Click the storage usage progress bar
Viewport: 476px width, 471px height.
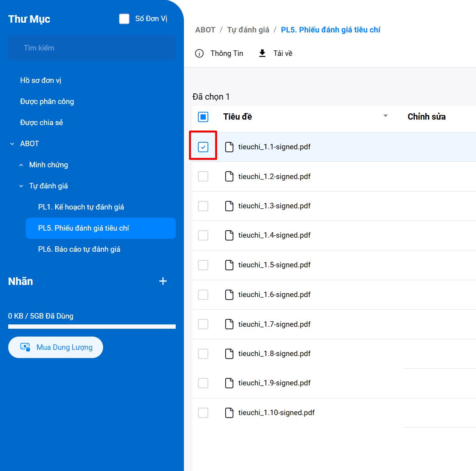[x=92, y=326]
